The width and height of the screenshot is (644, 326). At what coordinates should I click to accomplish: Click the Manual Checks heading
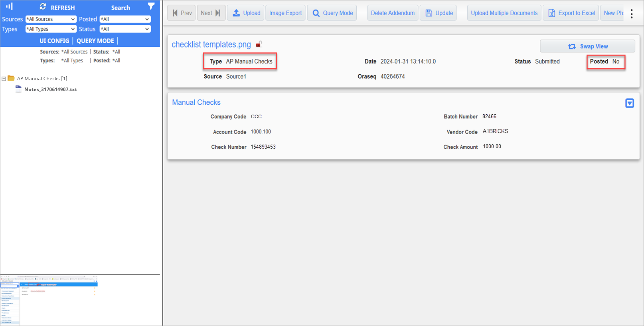(196, 102)
